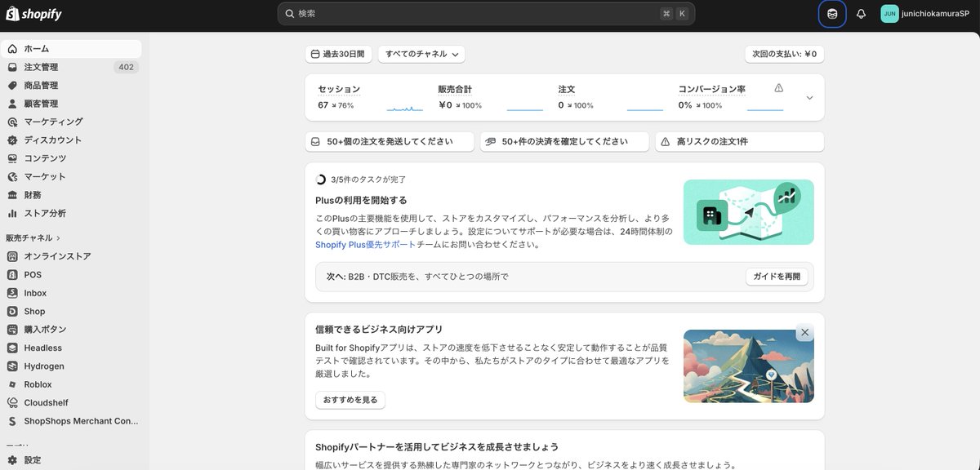
Task: Click the マーケティング target icon
Action: (12, 122)
